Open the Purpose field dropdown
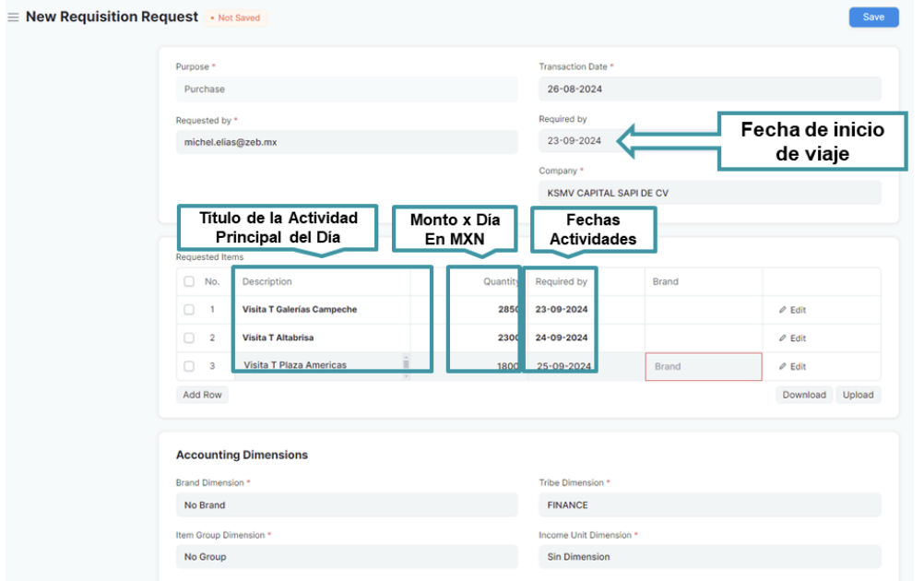This screenshot has width=924, height=581. click(x=346, y=89)
